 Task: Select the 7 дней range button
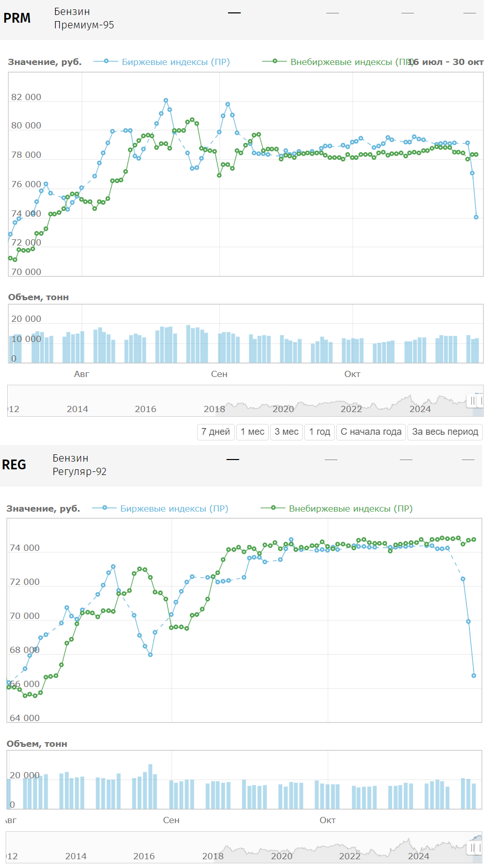tap(216, 432)
